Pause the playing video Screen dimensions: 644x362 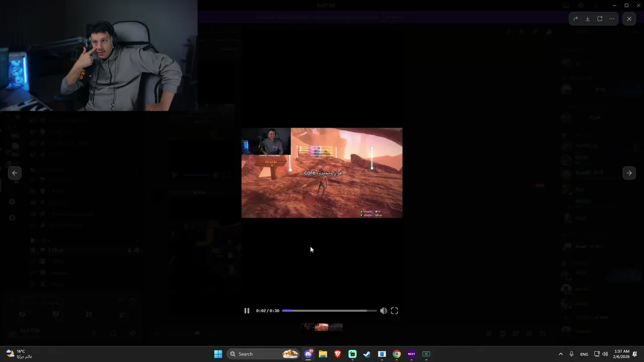[247, 311]
